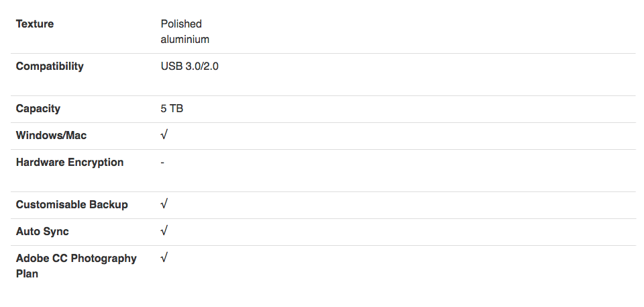
Task: Click the Windows/Mac checkmark symbol
Action: 164,135
